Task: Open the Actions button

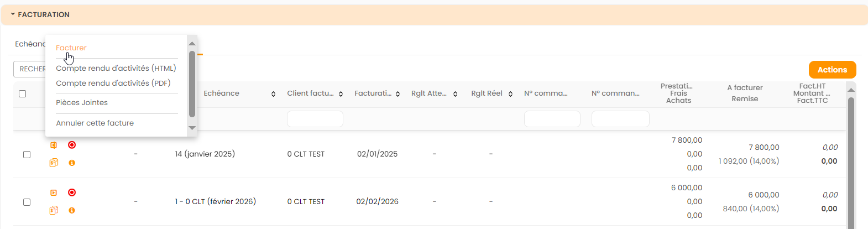Action: coord(832,70)
